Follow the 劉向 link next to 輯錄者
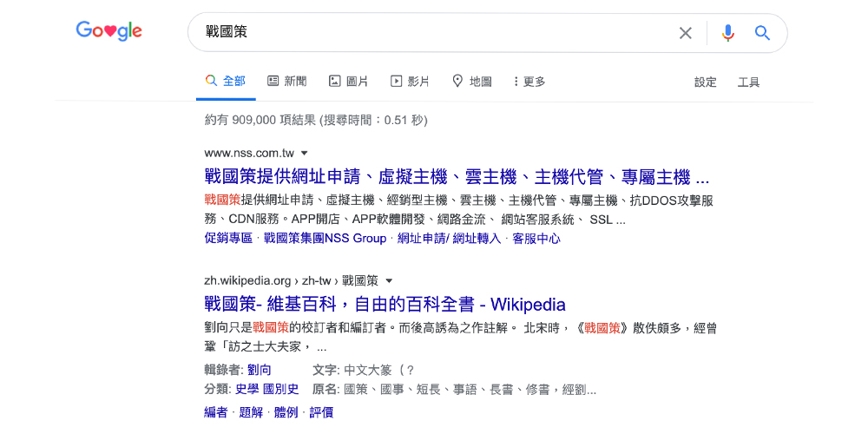 coord(259,370)
